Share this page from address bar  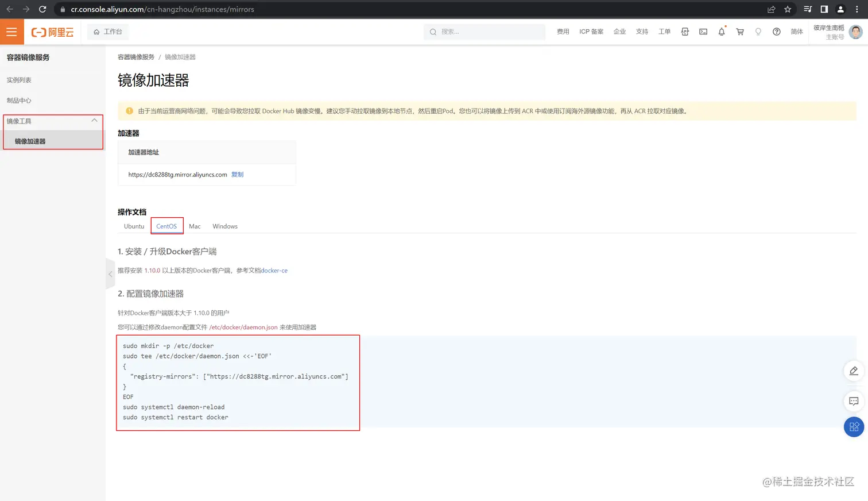[x=771, y=9]
